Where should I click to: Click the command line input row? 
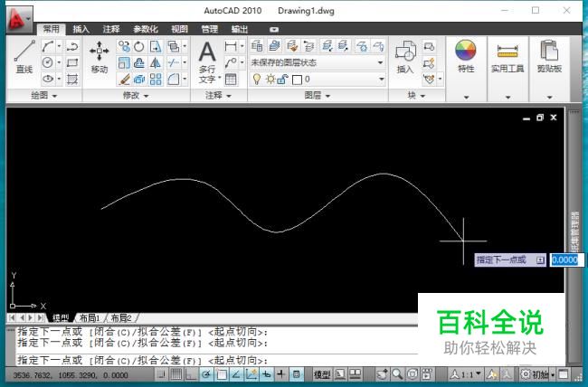[x=217, y=361]
